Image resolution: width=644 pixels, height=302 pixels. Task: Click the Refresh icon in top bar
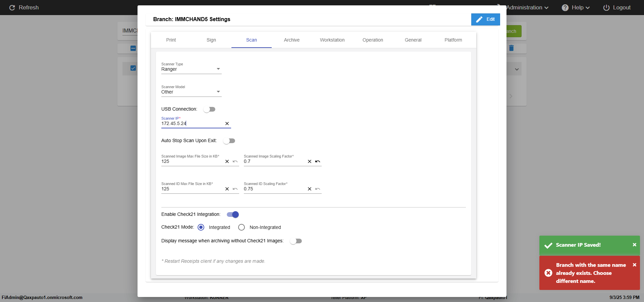[x=12, y=7]
